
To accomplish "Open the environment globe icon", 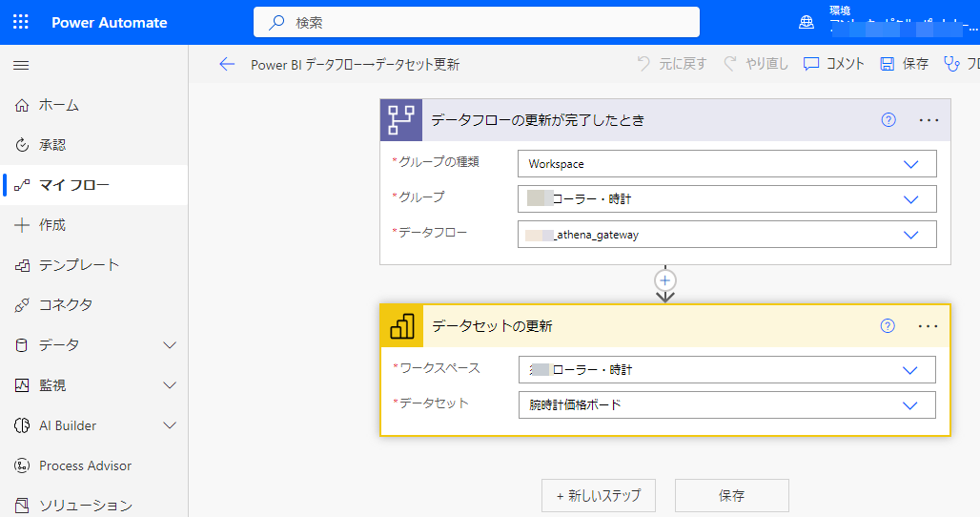I will point(806,23).
